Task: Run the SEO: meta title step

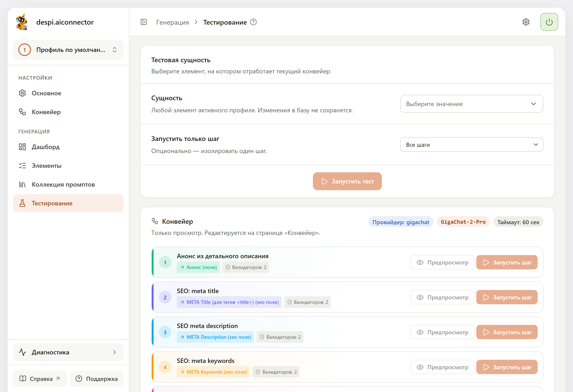Action: (x=507, y=297)
